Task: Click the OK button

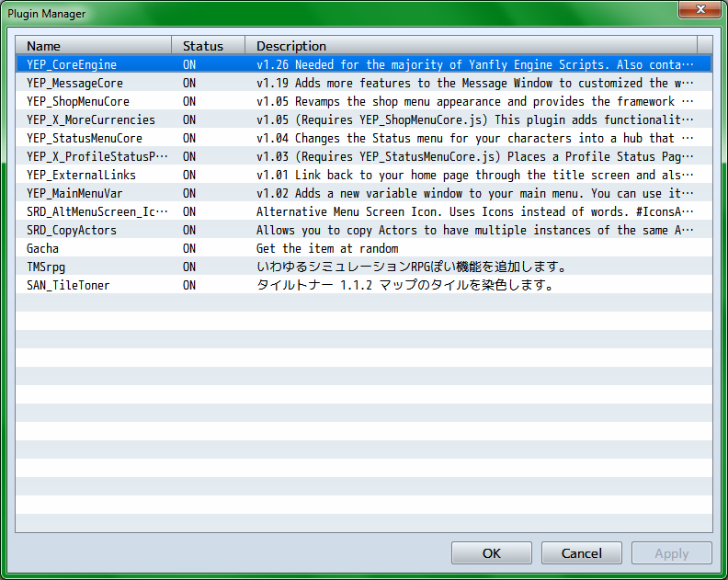Action: (491, 553)
